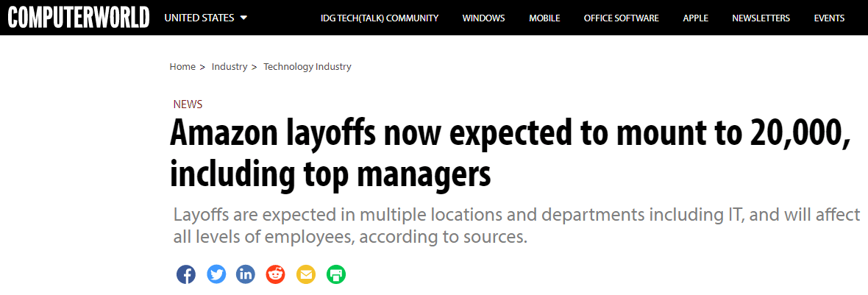Viewport: 868px width, 295px height.
Task: Share article on Reddit
Action: [276, 275]
